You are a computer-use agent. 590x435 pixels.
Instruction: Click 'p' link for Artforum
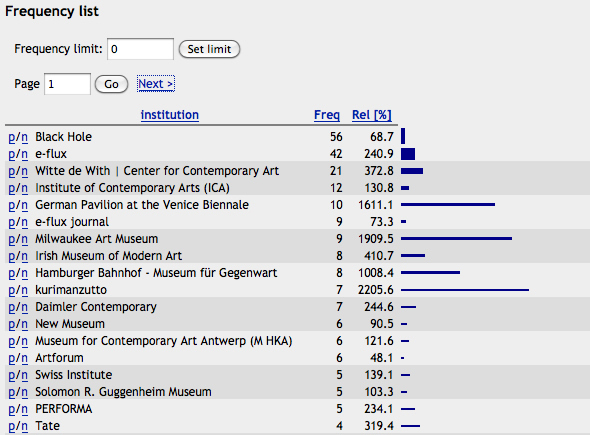click(x=12, y=359)
